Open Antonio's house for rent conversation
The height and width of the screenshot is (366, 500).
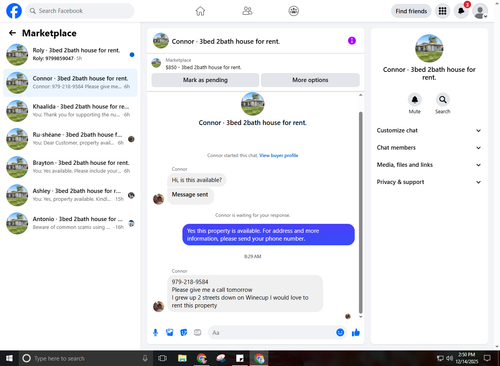click(x=70, y=223)
